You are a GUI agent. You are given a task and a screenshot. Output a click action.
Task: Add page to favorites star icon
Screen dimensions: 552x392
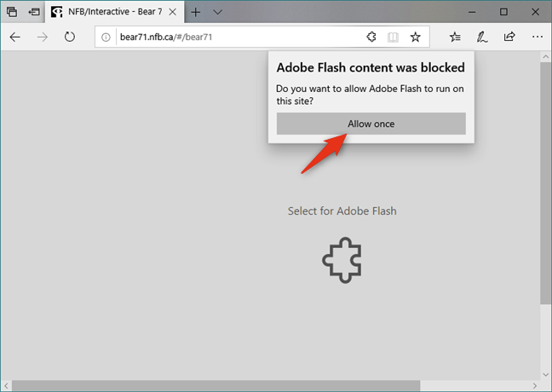[416, 37]
